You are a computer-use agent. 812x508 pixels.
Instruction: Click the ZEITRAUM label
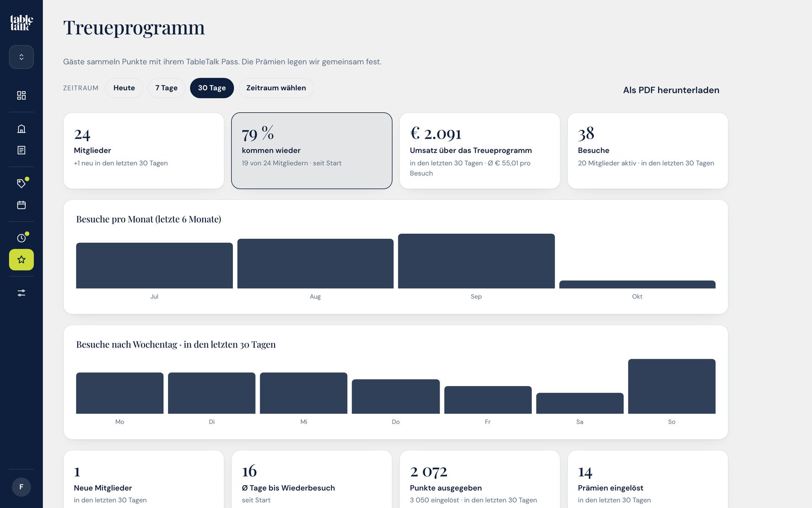[81, 88]
